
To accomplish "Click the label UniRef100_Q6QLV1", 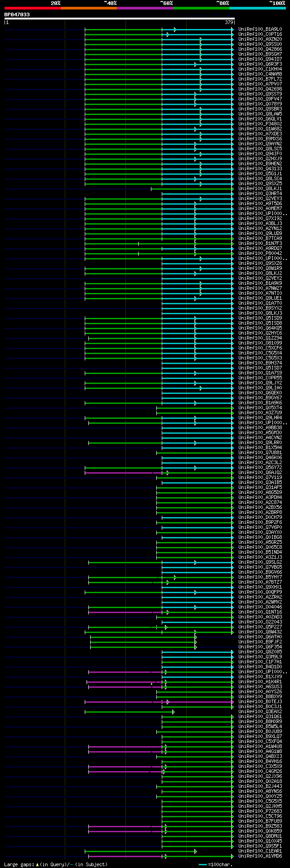I will click(260, 119).
